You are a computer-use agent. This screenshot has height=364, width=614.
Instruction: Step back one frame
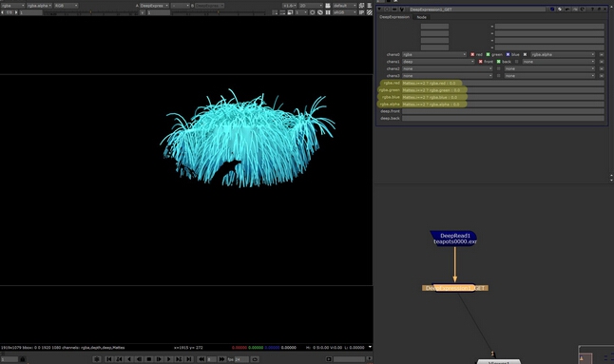pos(139,359)
